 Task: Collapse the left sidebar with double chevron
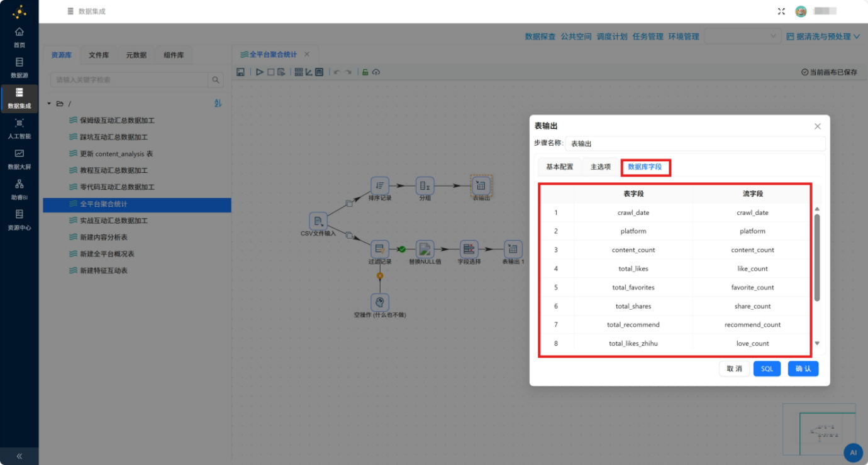[x=19, y=456]
